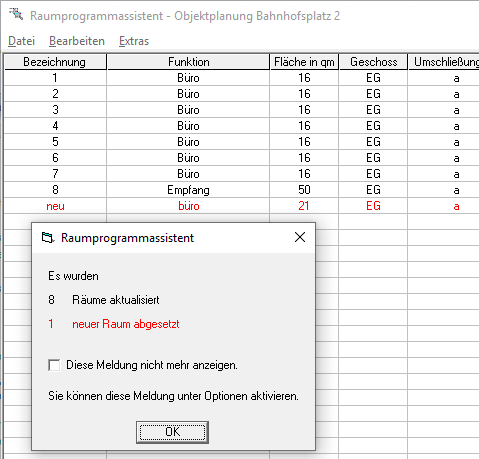Viewport: 479px width, 459px height.
Task: Open the Extras menu
Action: (x=134, y=41)
